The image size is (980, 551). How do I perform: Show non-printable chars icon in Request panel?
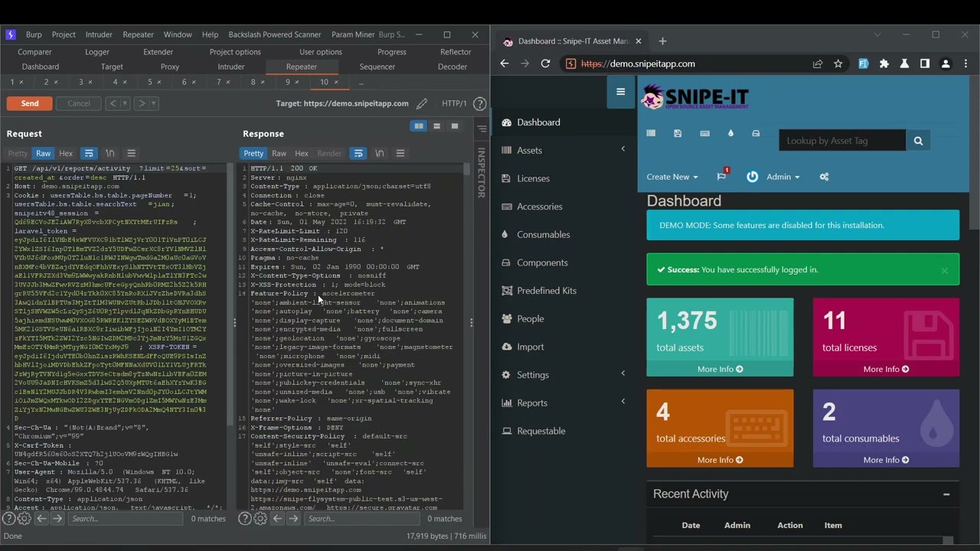(109, 153)
